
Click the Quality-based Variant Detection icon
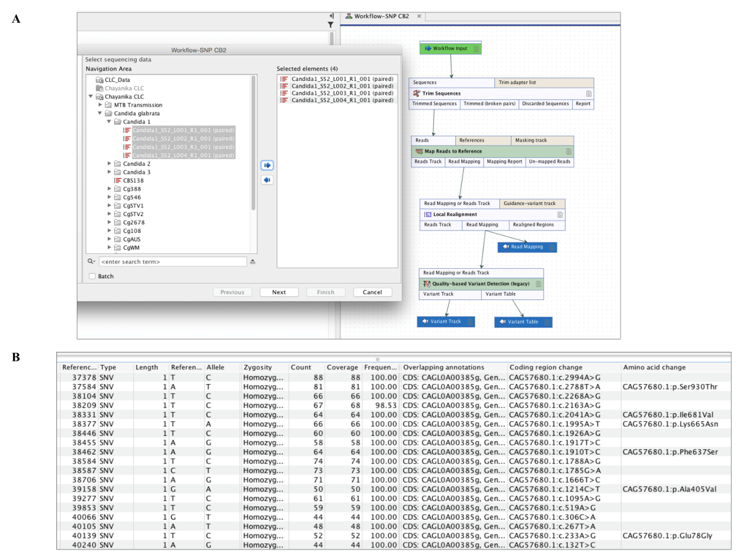pos(427,284)
